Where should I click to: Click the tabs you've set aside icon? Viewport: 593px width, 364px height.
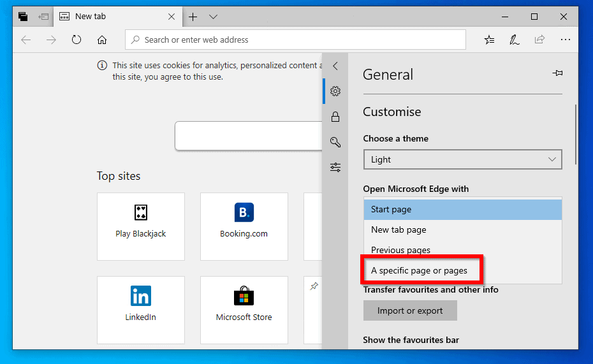tap(23, 17)
